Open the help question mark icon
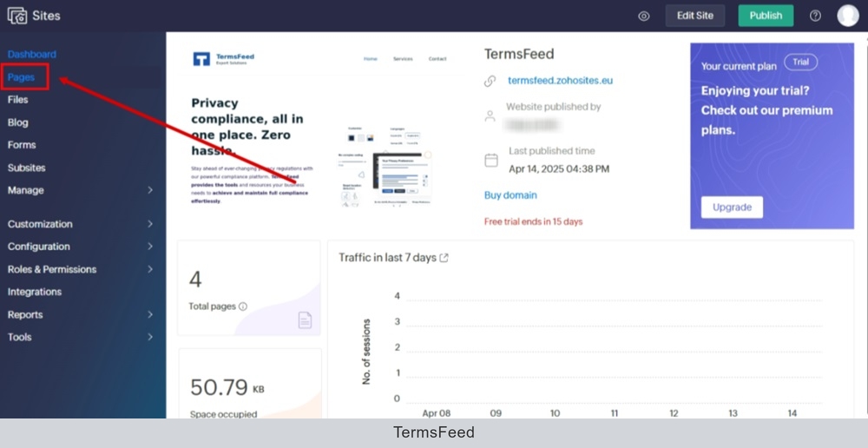 pyautogui.click(x=815, y=16)
